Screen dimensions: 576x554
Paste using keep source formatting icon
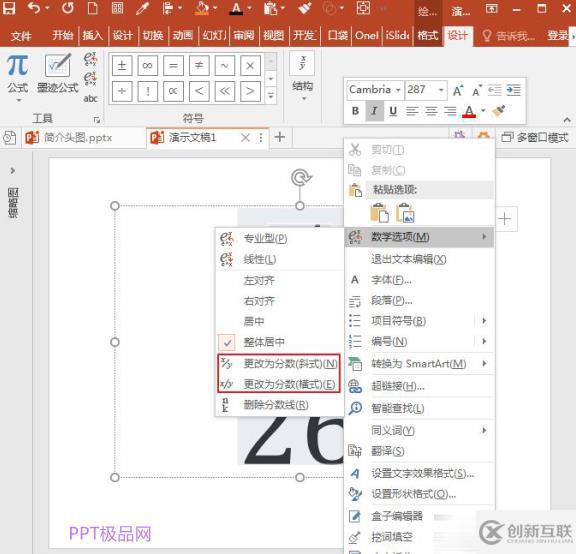tap(379, 213)
